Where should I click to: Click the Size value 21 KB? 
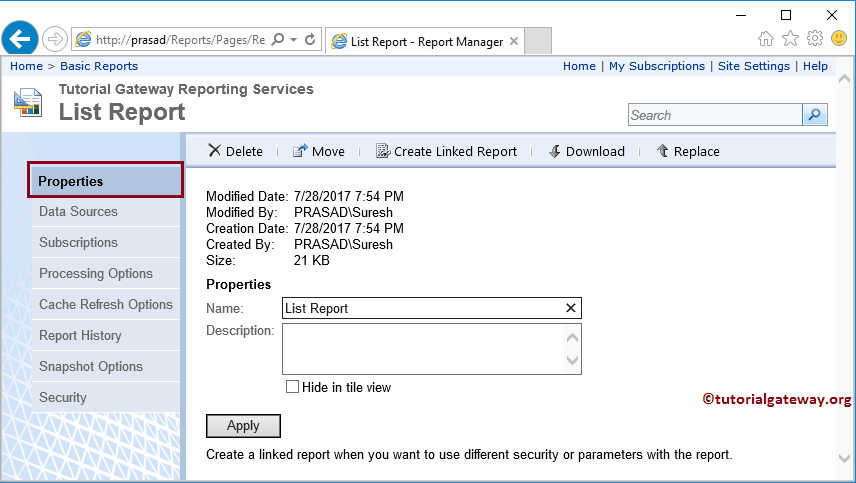(312, 260)
